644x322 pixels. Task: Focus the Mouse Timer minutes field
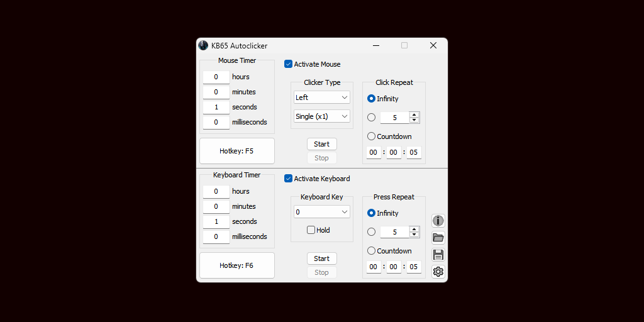216,92
